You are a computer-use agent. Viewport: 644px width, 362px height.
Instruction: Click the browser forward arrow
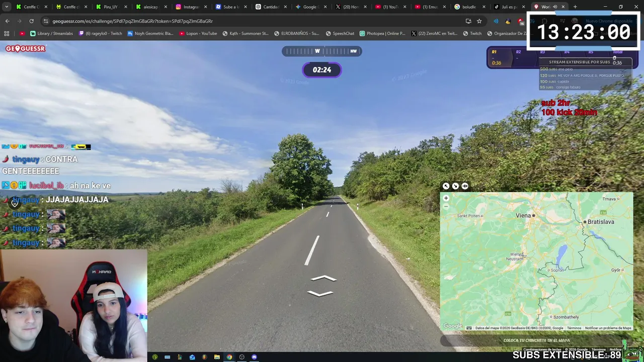[x=19, y=21]
